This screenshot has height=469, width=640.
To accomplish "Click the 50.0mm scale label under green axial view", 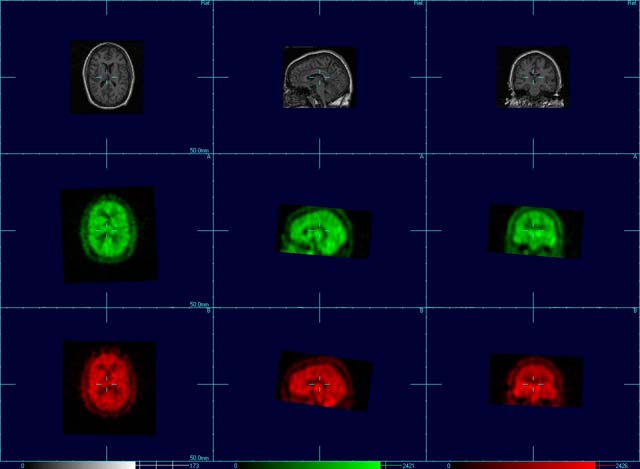I will pos(199,305).
